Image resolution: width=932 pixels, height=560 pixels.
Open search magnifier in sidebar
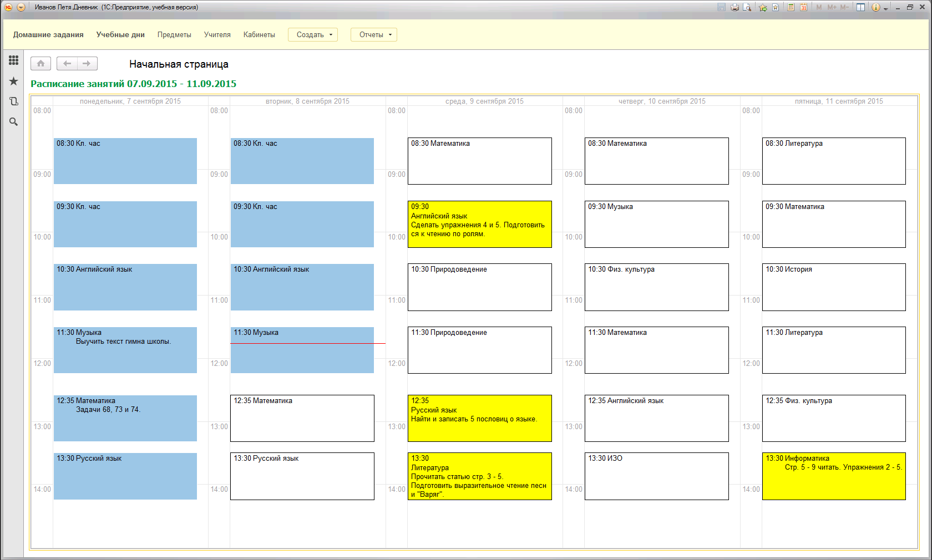coord(13,121)
